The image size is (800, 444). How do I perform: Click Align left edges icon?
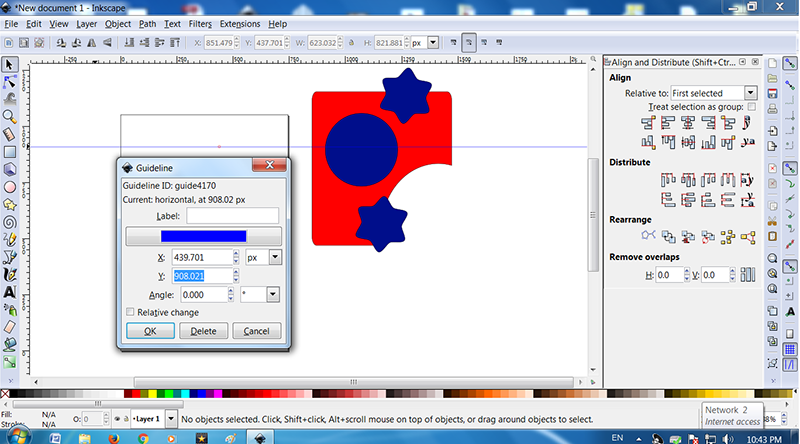(667, 123)
